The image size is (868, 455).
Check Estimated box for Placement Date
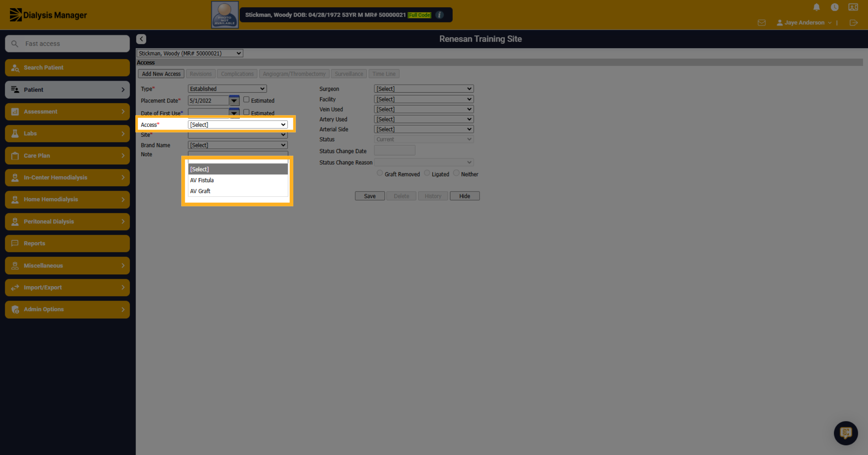[x=246, y=100]
